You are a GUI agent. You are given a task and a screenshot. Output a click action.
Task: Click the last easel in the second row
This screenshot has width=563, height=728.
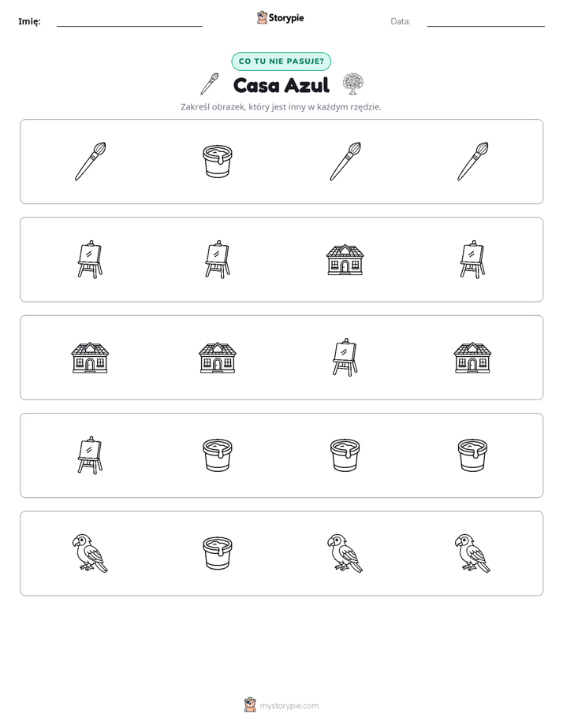click(472, 259)
